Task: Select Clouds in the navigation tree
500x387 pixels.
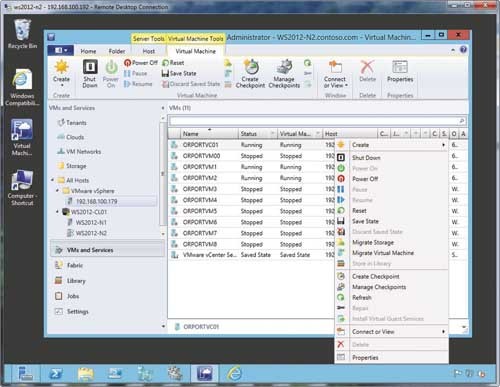Action: tap(71, 137)
